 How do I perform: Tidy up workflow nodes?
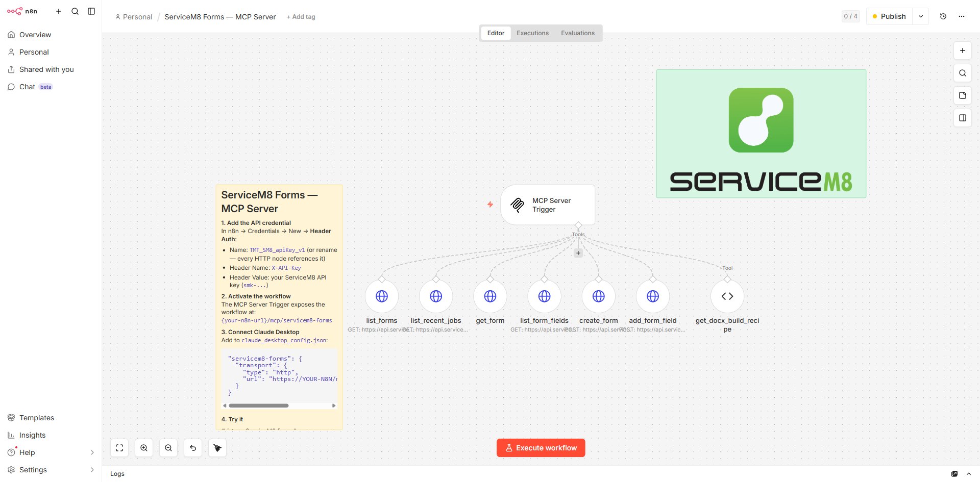(217, 448)
